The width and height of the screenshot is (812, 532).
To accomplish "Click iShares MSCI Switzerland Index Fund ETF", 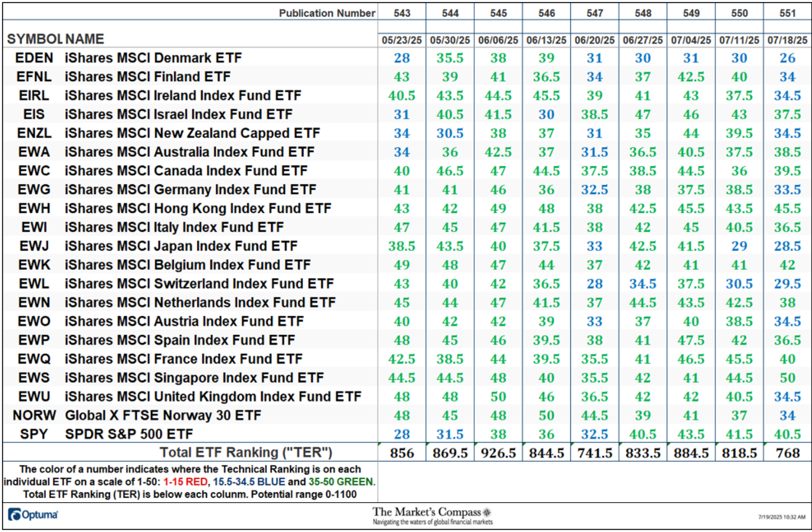I will pyautogui.click(x=199, y=284).
